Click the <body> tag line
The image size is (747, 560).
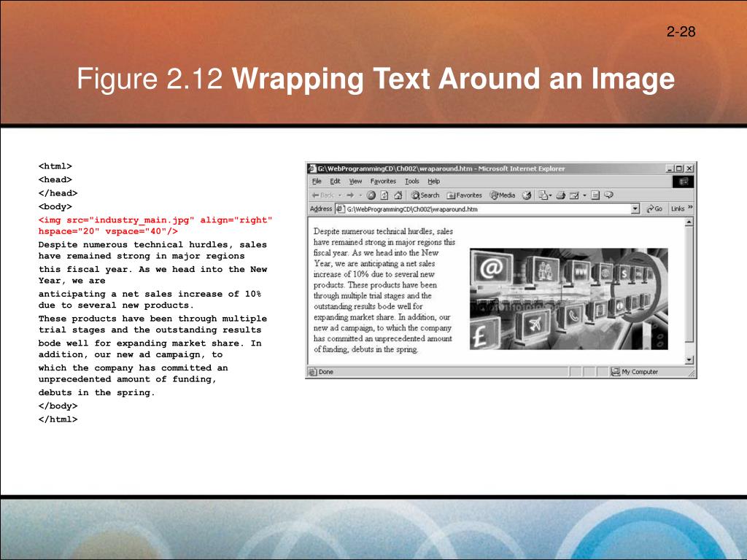pos(55,206)
